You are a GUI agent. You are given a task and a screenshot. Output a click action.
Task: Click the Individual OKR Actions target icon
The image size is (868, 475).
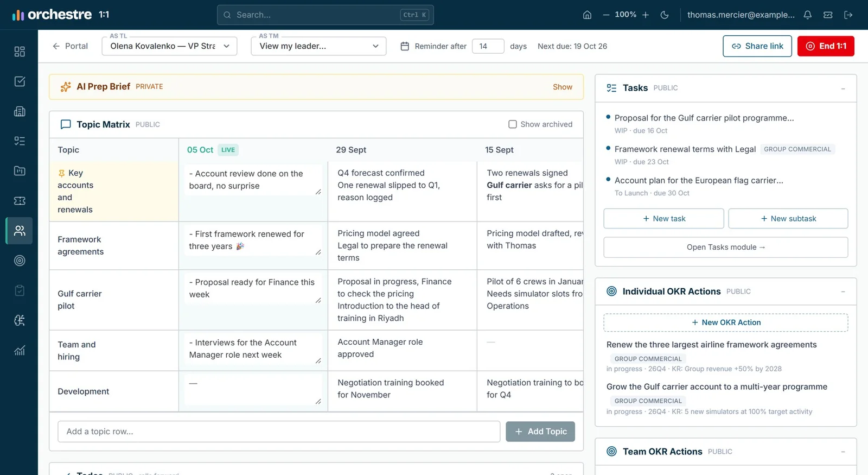pos(611,291)
